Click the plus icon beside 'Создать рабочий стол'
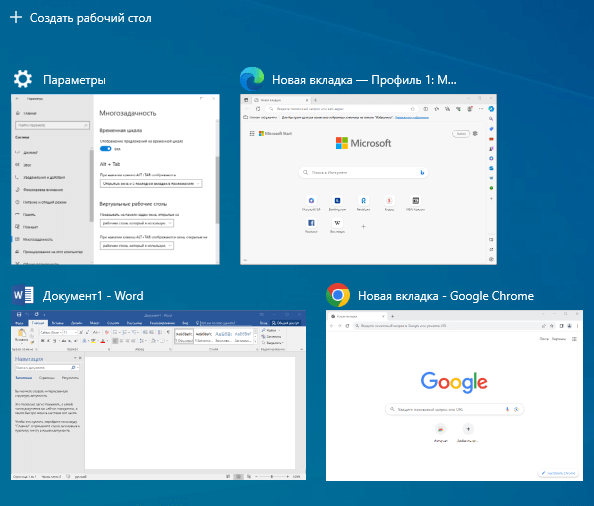Screen dimensions: 594x506 pos(16,17)
